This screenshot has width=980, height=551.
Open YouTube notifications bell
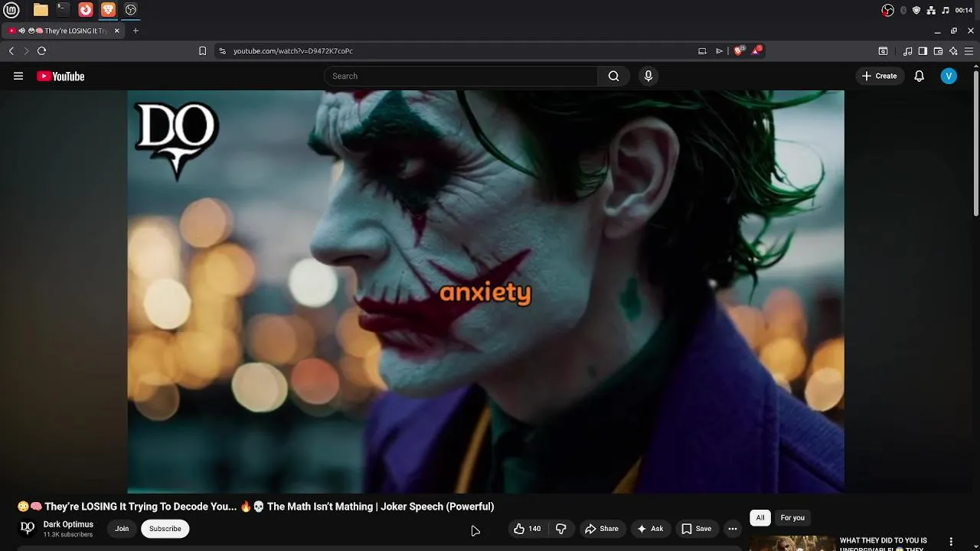pos(920,76)
